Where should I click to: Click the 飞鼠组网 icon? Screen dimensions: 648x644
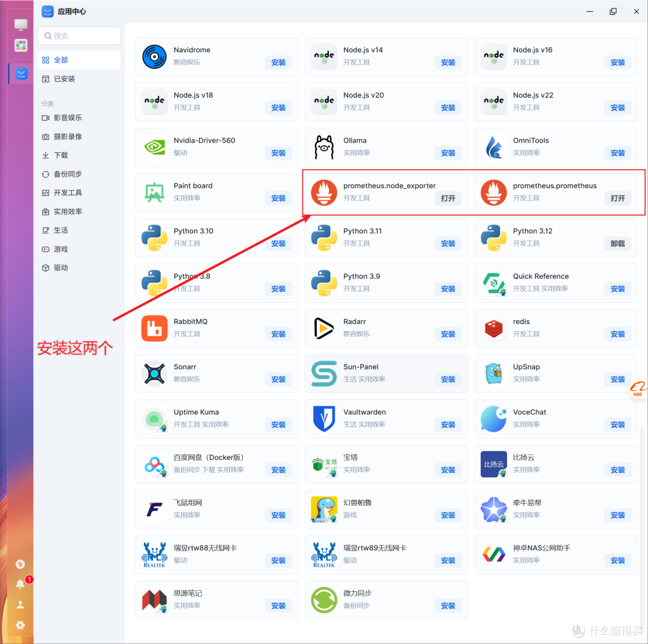pos(154,509)
